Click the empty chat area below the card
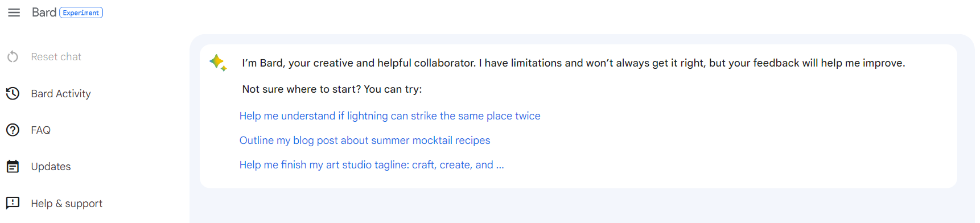 [582, 206]
